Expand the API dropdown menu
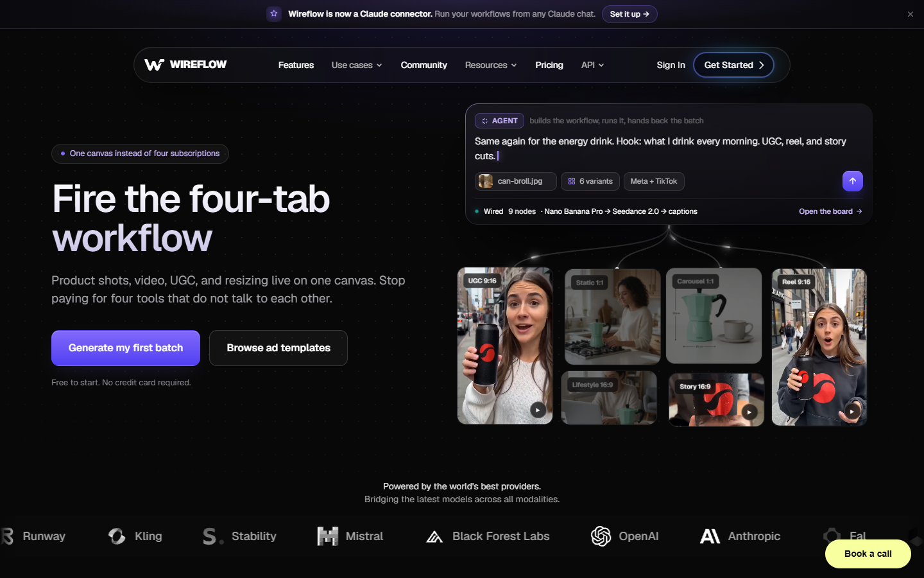 click(592, 65)
